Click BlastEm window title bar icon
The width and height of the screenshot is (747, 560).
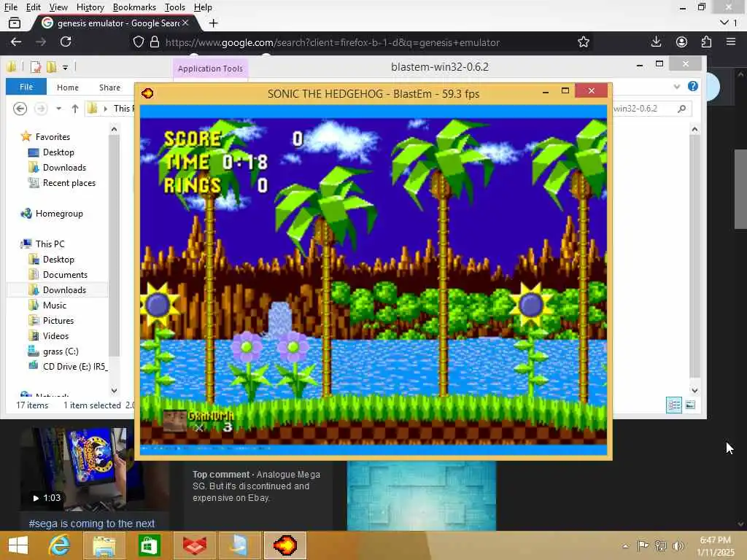click(x=147, y=93)
